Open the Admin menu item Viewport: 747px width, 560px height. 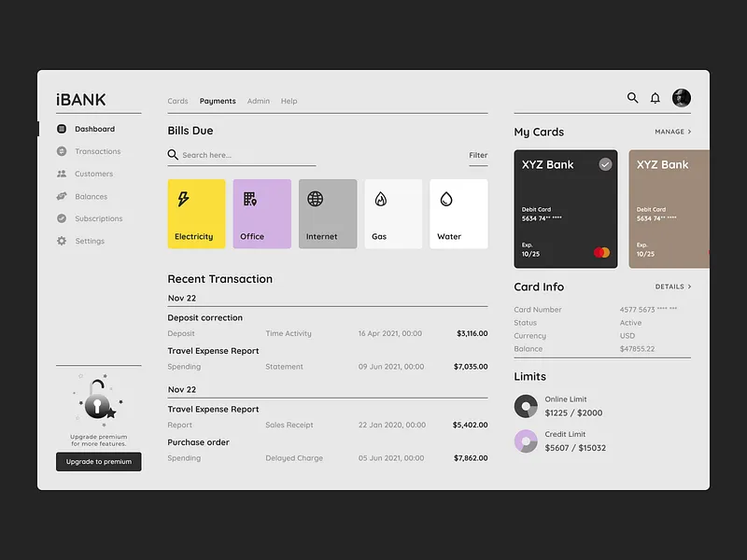pyautogui.click(x=259, y=101)
